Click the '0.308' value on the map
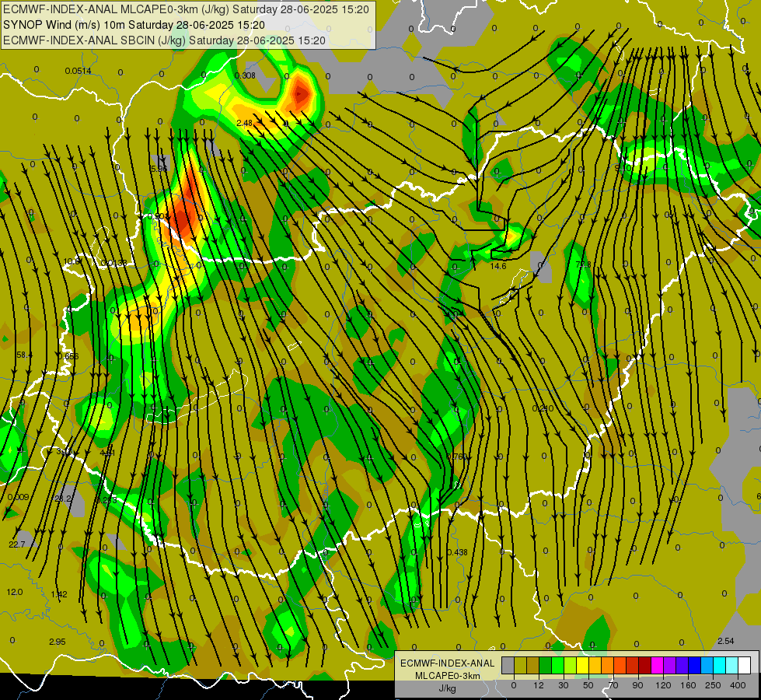This screenshot has height=700, width=761. [x=245, y=75]
